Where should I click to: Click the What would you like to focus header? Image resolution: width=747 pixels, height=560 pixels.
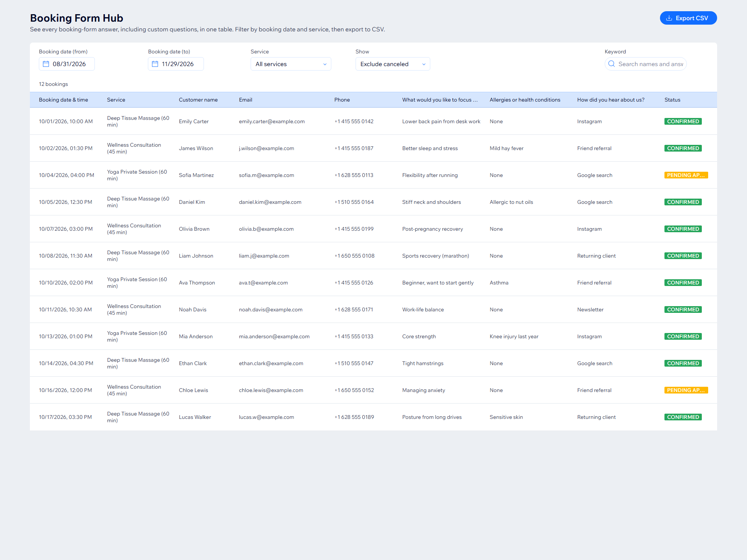440,100
